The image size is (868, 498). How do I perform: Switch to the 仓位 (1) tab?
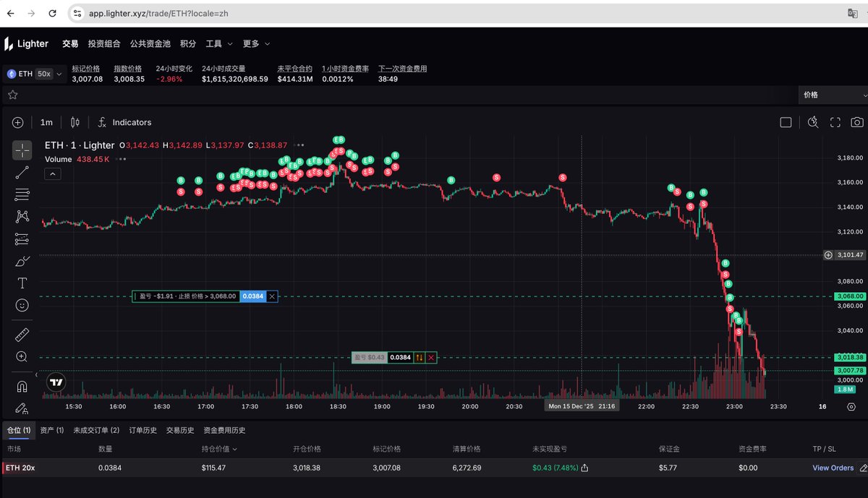pyautogui.click(x=18, y=430)
